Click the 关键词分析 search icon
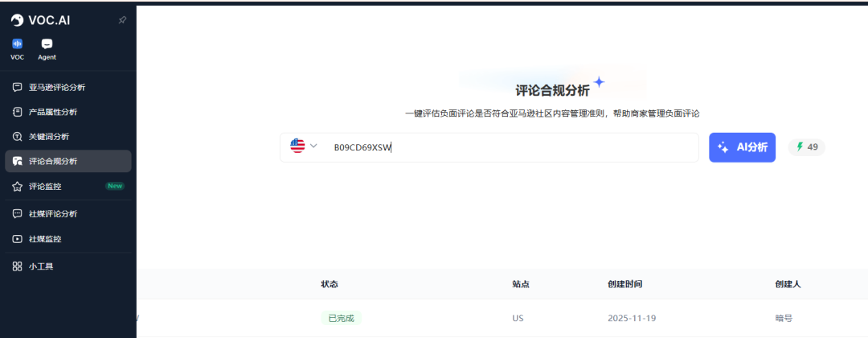This screenshot has width=868, height=338. 17,136
